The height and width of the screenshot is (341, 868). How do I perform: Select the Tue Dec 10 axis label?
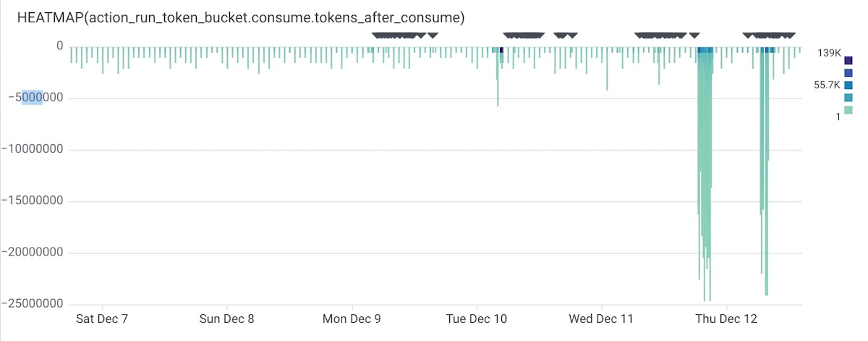(x=477, y=319)
